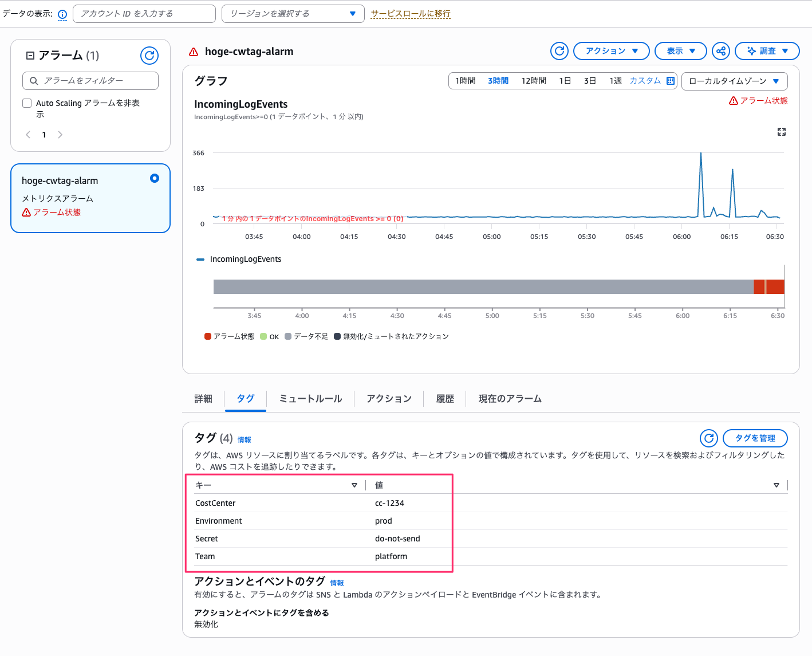This screenshot has height=656, width=812.
Task: Tick Auto Scaling アラームを非表示 checkbox
Action: (27, 103)
